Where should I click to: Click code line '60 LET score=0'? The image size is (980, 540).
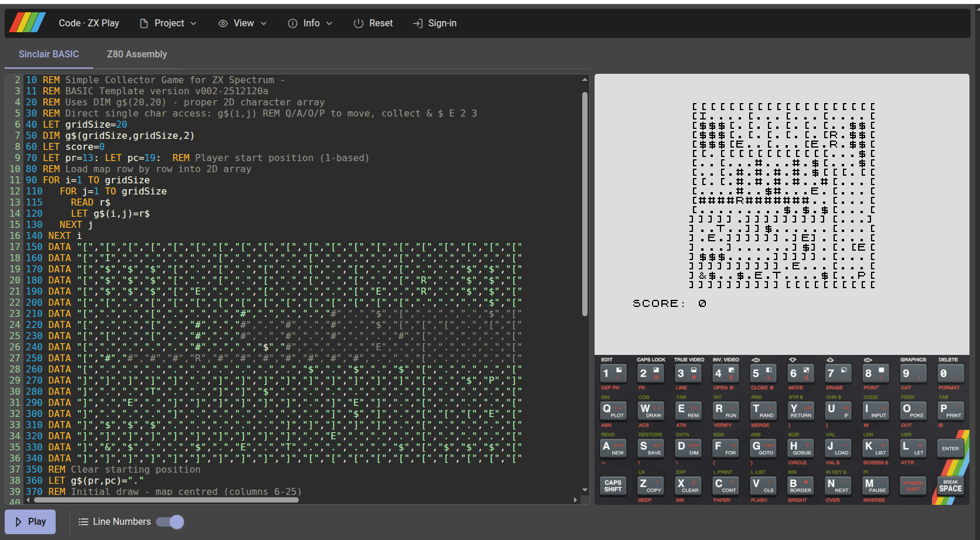tap(65, 147)
